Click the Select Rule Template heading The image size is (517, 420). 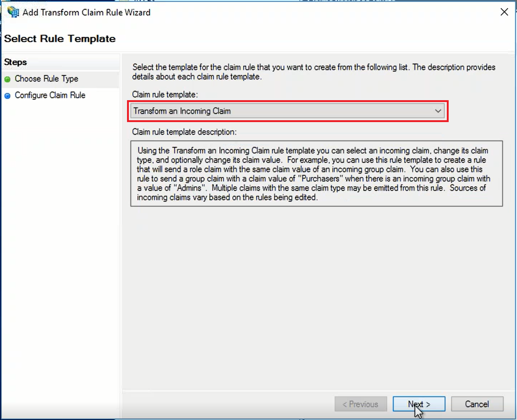pyautogui.click(x=60, y=39)
